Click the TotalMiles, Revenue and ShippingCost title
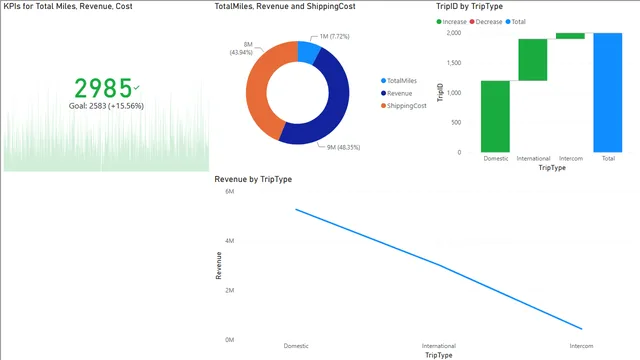The width and height of the screenshot is (640, 360). coord(285,6)
